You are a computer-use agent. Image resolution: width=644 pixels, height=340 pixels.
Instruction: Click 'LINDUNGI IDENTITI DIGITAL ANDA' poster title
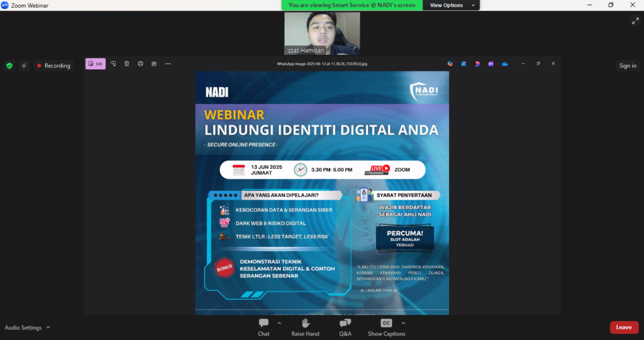pyautogui.click(x=321, y=130)
